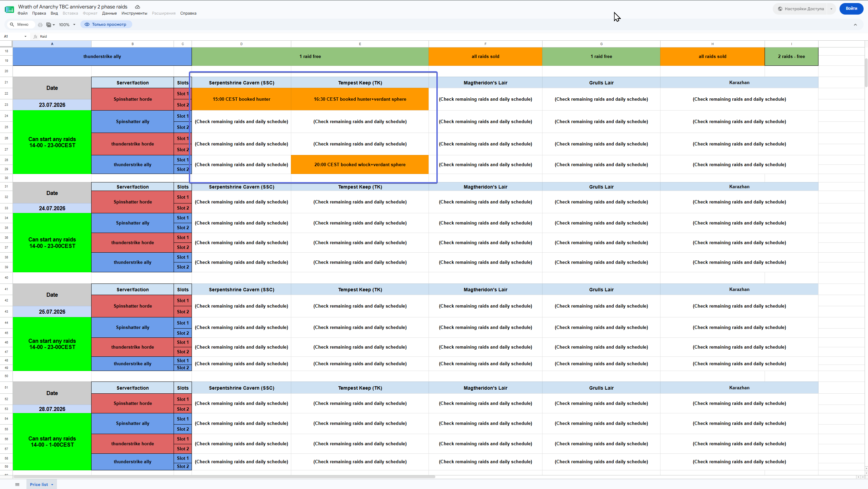This screenshot has height=489, width=868.
Task: Click the date cell 23.07.2026
Action: (52, 105)
